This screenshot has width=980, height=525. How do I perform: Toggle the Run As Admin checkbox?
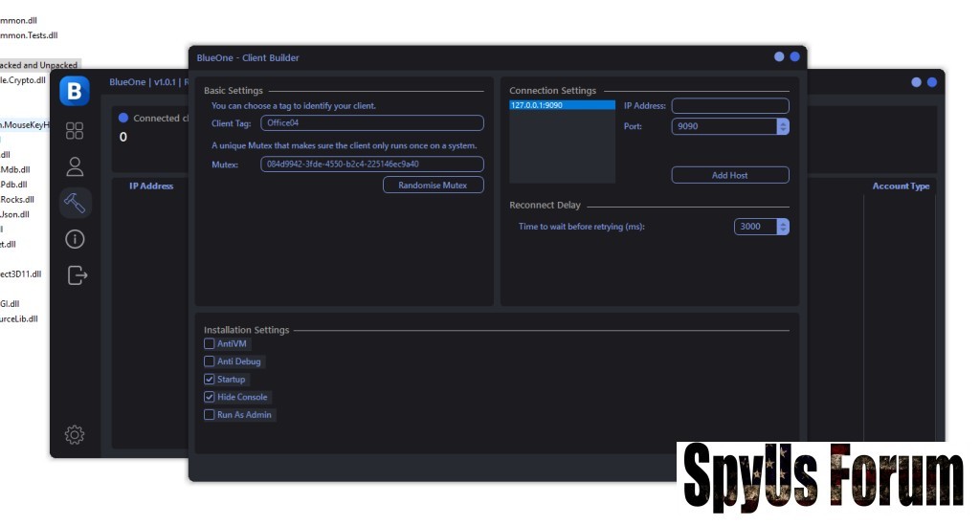tap(210, 415)
